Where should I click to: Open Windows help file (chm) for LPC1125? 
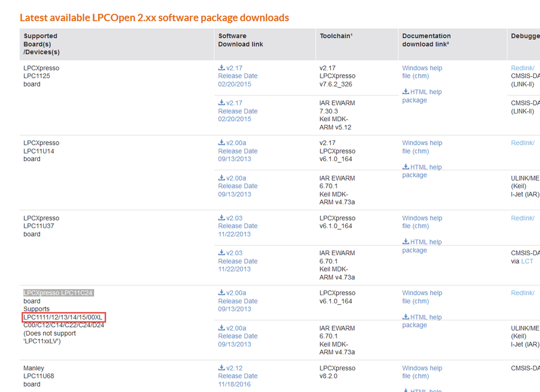tap(422, 72)
